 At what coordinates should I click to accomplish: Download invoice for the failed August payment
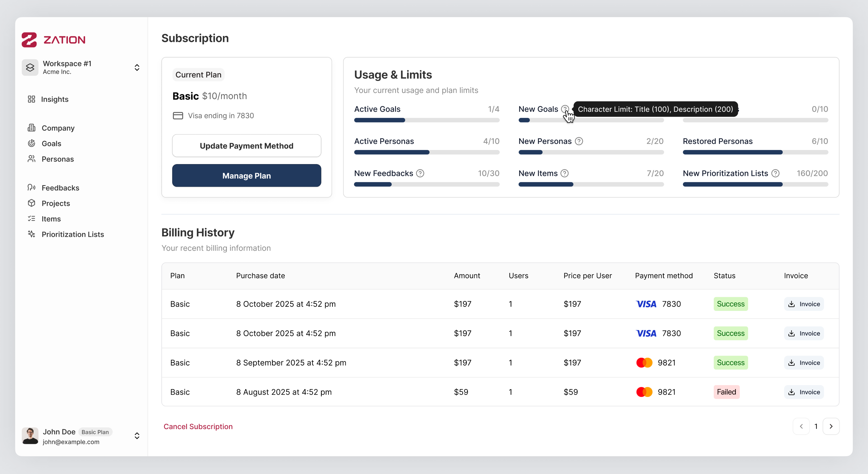[804, 392]
